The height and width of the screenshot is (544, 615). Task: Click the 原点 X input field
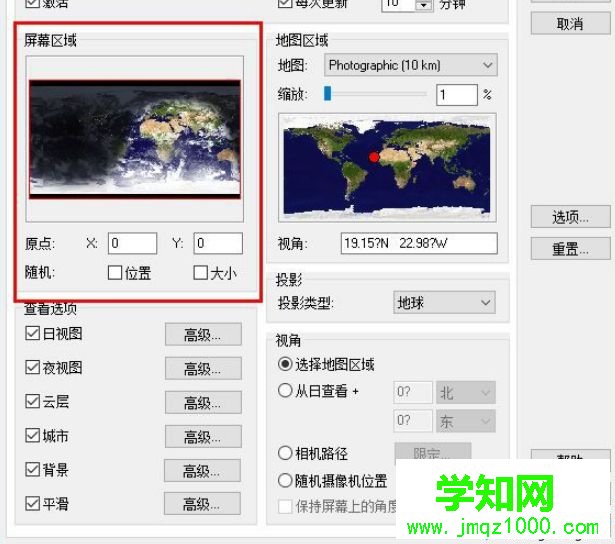tap(133, 243)
